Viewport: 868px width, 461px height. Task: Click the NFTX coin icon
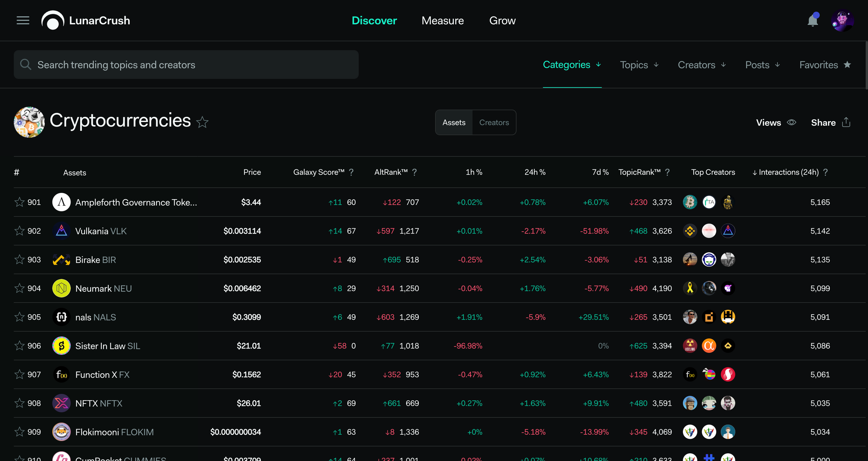[x=61, y=403]
